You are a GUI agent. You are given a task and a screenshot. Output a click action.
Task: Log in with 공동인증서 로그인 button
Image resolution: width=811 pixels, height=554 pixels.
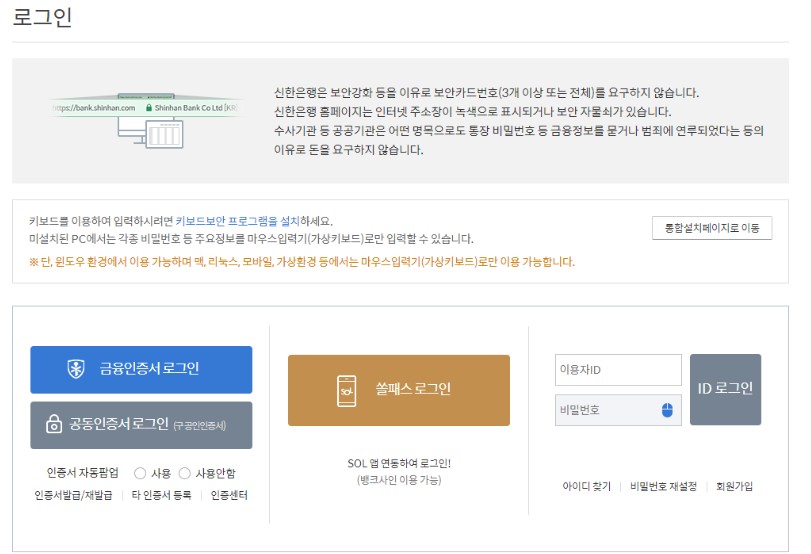click(141, 425)
